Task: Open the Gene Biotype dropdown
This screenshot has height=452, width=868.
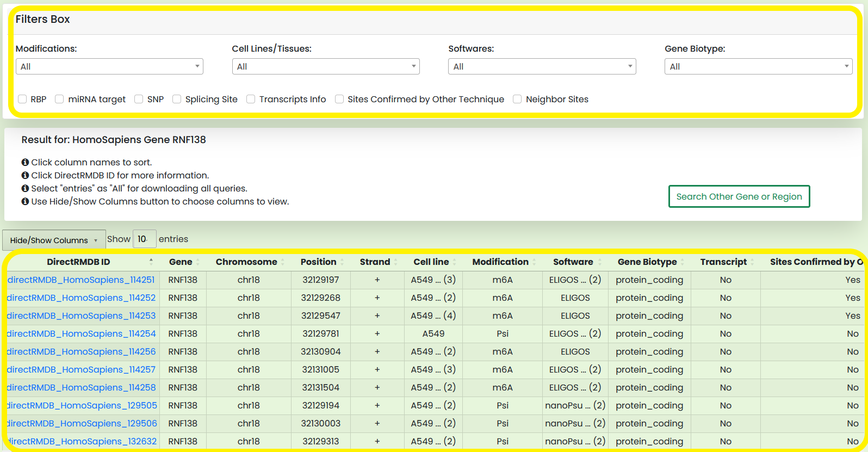Action: 759,66
